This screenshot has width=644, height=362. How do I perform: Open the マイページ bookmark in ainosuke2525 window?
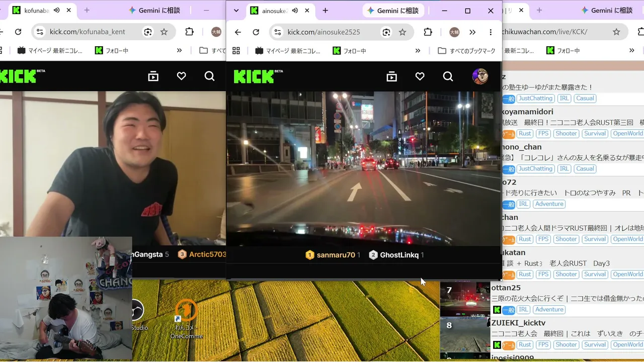point(288,51)
